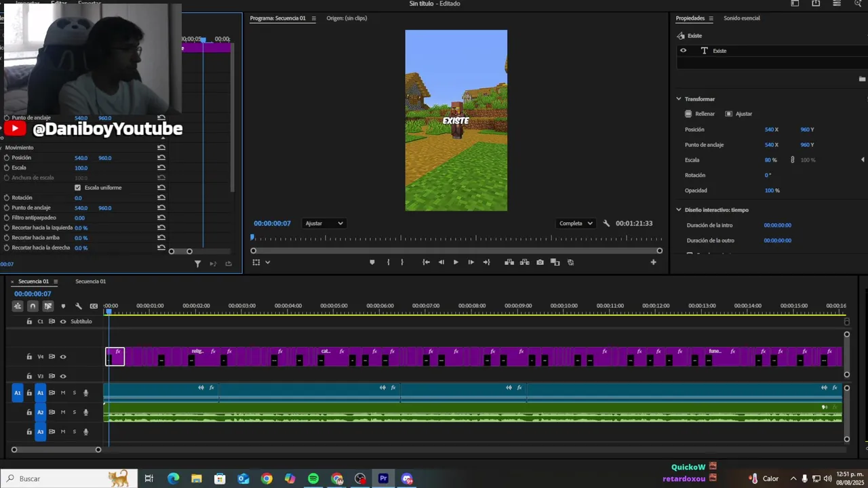
Task: Toggle linked selection in timeline
Action: (x=47, y=306)
